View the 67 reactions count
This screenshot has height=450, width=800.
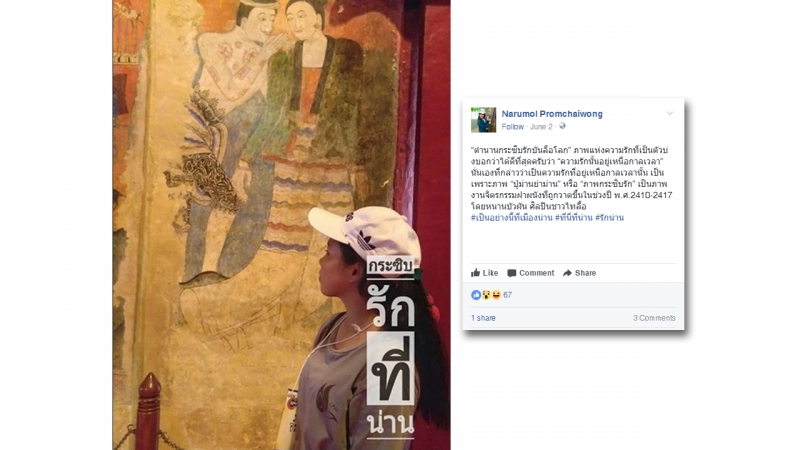(507, 295)
